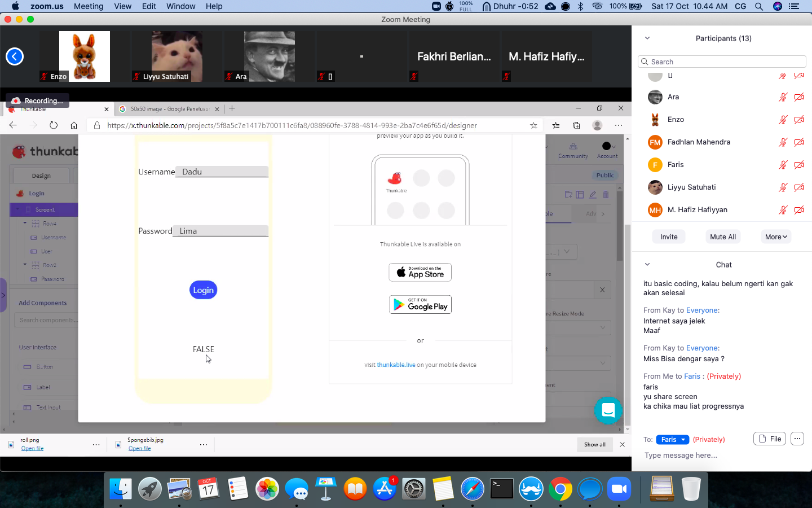812x508 pixels.
Task: Click the Username text field containing Dadu
Action: click(x=222, y=172)
